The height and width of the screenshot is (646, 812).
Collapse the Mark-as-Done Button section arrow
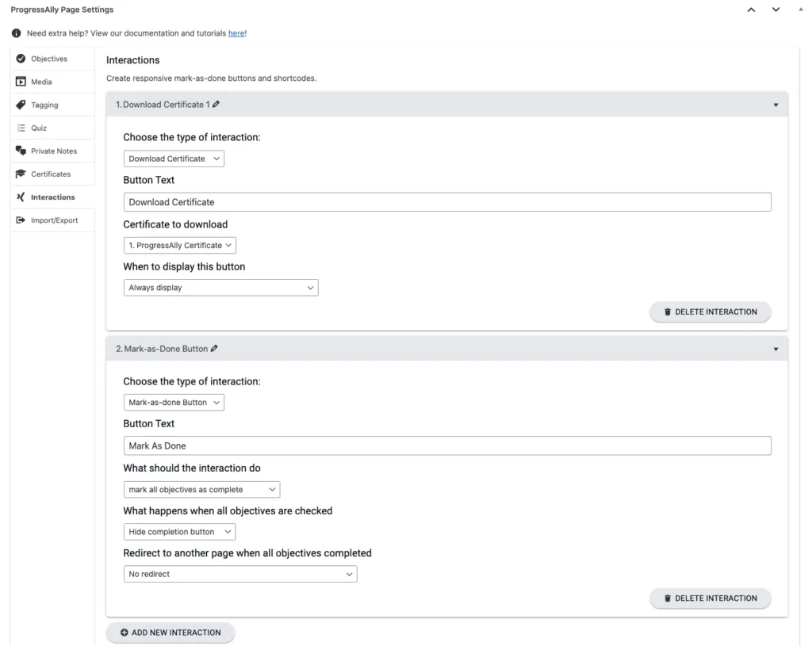pyautogui.click(x=776, y=349)
